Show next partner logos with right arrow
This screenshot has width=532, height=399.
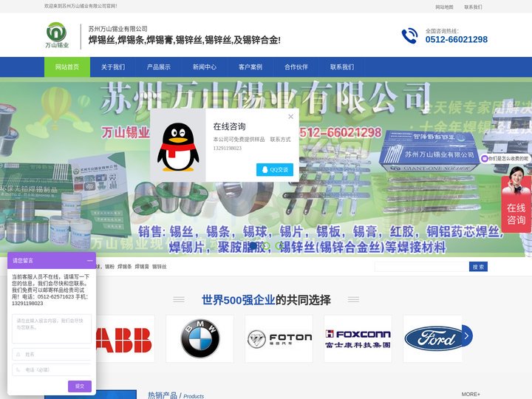coord(467,336)
